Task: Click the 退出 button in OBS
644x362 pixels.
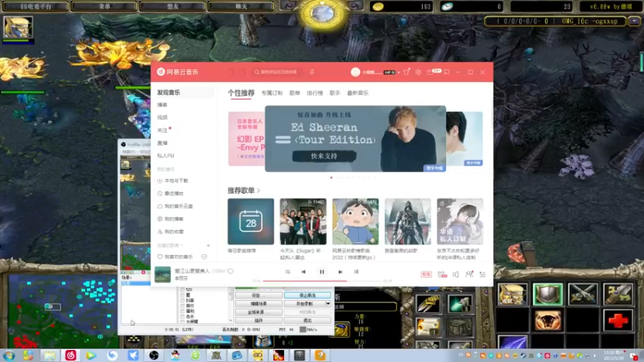Action: point(308,320)
